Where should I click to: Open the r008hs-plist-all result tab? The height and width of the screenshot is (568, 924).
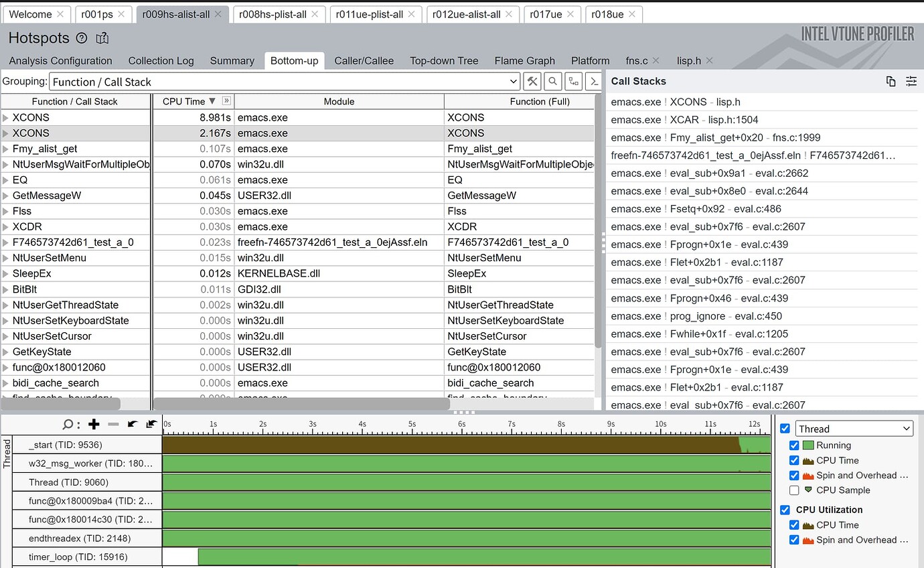tap(272, 14)
